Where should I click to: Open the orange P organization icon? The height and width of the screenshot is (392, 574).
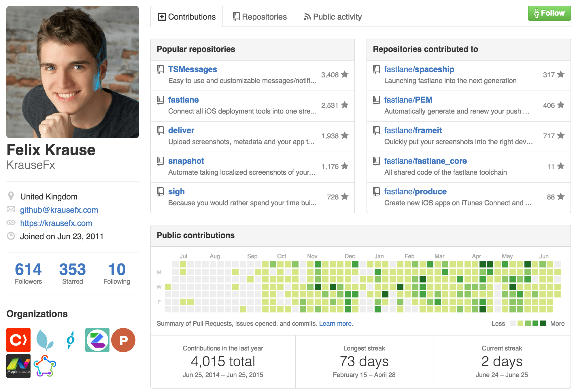(x=123, y=340)
